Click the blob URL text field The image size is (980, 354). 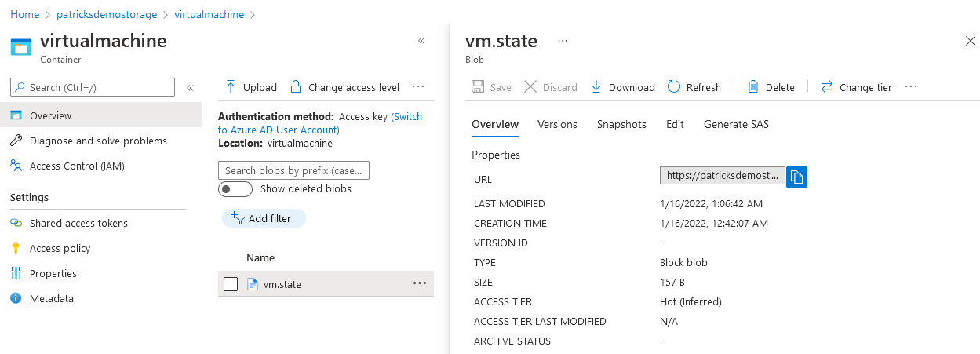tap(723, 176)
